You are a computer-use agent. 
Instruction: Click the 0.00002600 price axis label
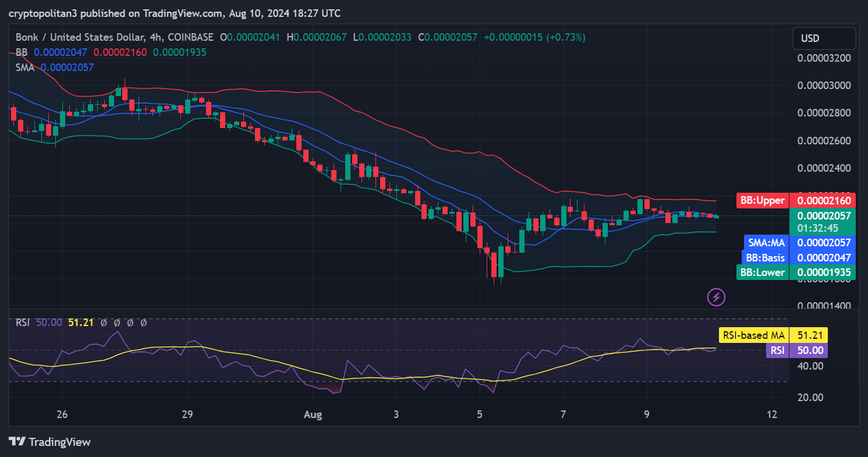(824, 141)
